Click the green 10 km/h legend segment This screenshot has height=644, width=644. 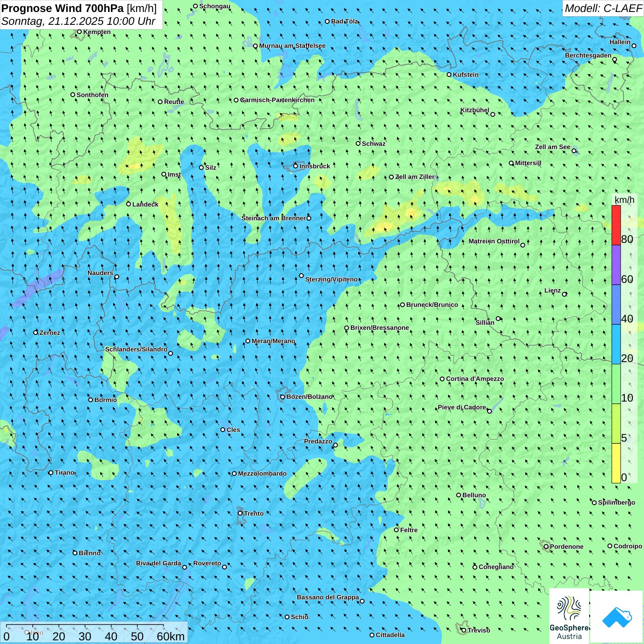[x=616, y=384]
